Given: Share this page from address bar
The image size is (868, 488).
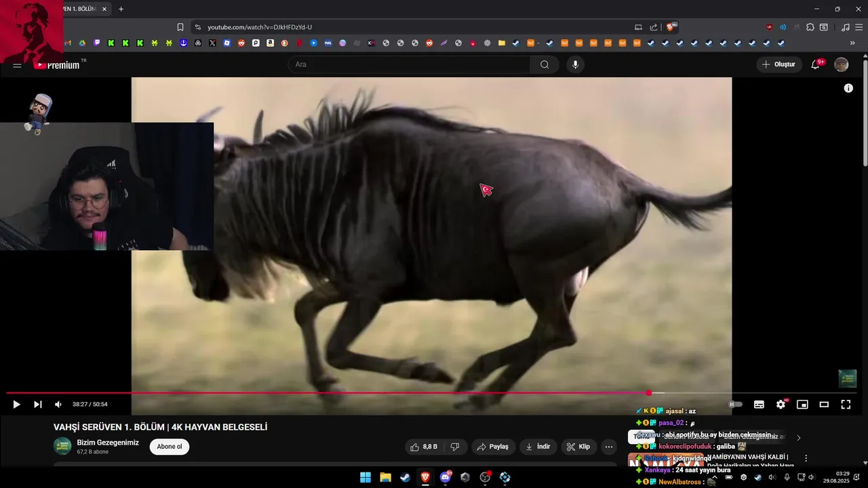Looking at the screenshot, I should [654, 27].
